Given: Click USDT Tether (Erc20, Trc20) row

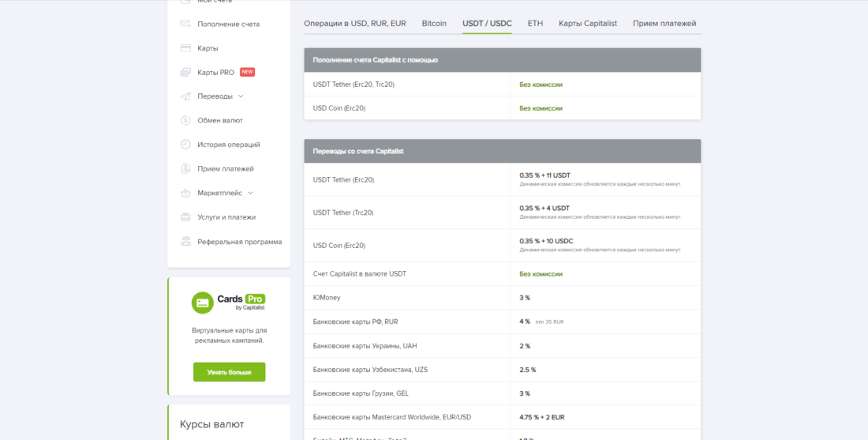Looking at the screenshot, I should [x=502, y=85].
